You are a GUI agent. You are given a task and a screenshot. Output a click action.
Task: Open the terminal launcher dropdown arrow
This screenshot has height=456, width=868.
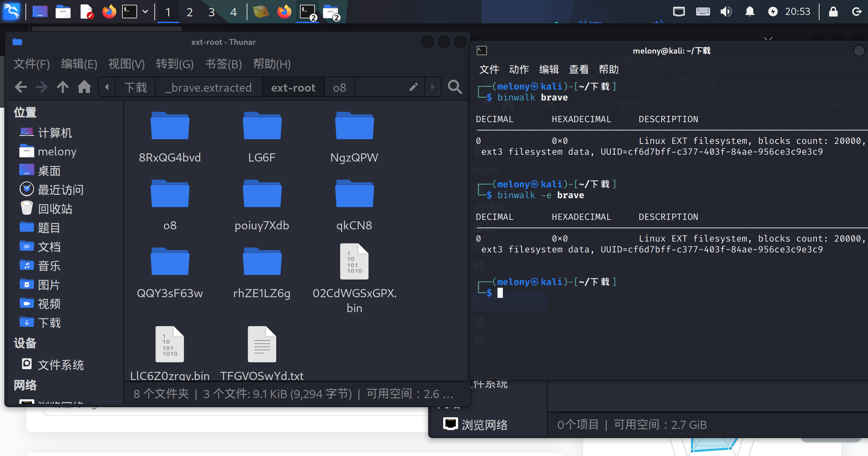click(x=145, y=12)
